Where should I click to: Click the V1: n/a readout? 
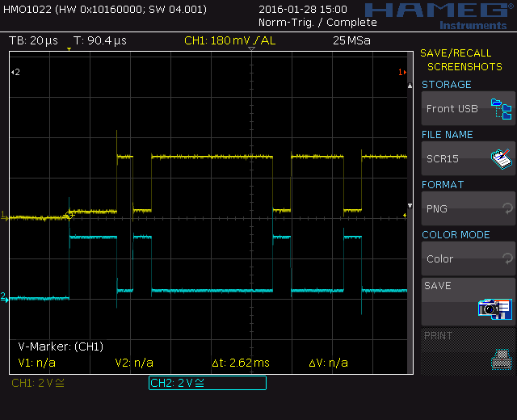[37, 363]
